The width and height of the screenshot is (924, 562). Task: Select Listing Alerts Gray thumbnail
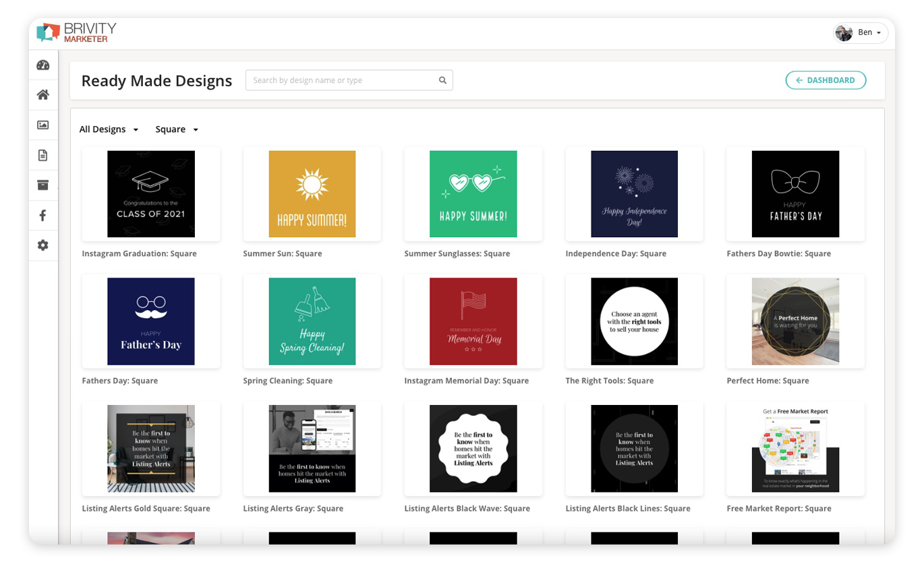click(312, 449)
